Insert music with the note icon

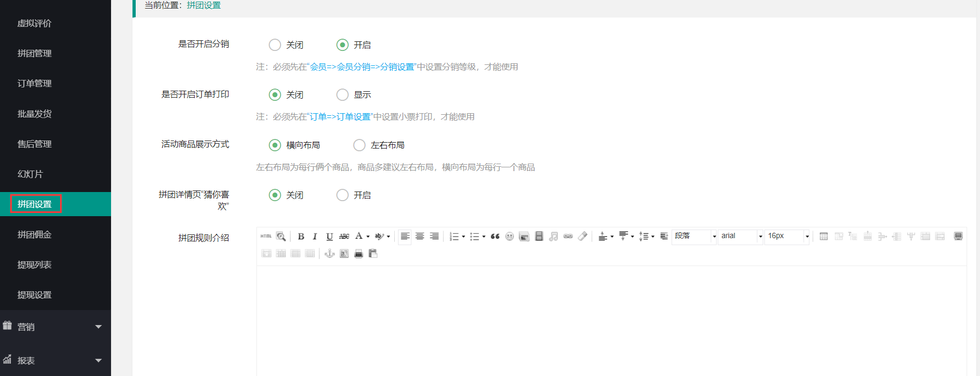click(x=554, y=237)
